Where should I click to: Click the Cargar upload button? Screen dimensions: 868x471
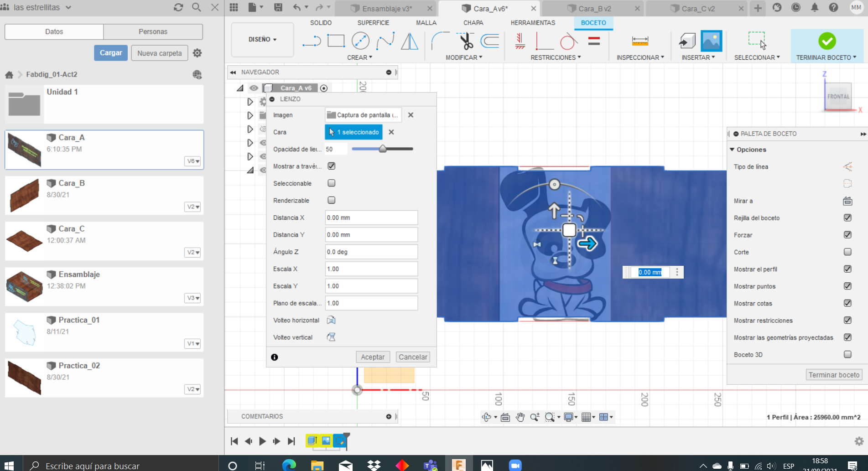coord(111,53)
